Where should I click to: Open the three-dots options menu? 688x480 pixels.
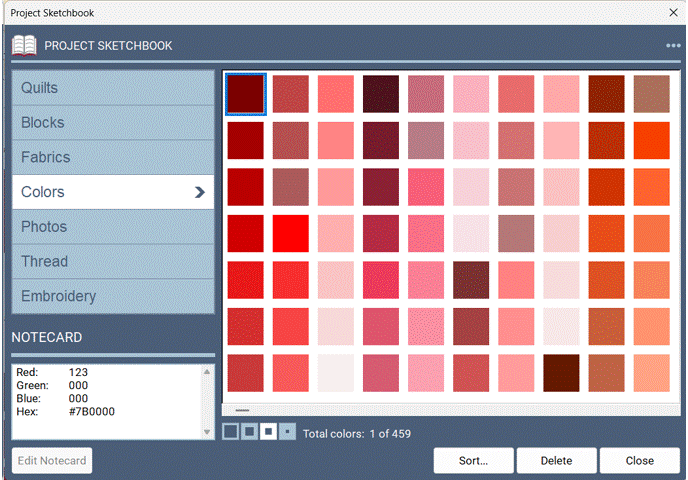[673, 46]
